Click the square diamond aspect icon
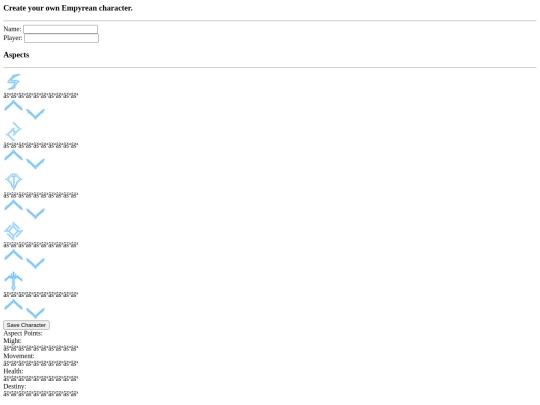This screenshot has width=540, height=405. pyautogui.click(x=13, y=231)
